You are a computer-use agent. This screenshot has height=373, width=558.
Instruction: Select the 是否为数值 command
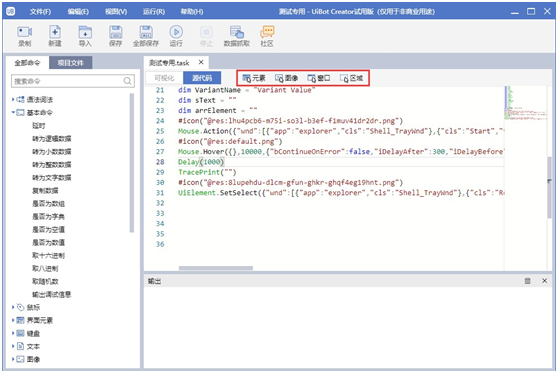48,242
